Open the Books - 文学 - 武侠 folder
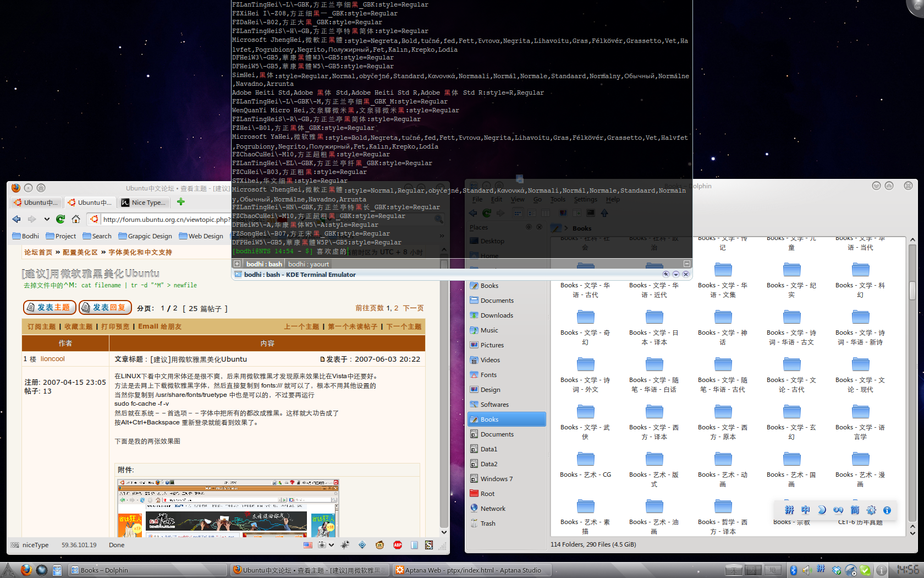 click(x=585, y=422)
